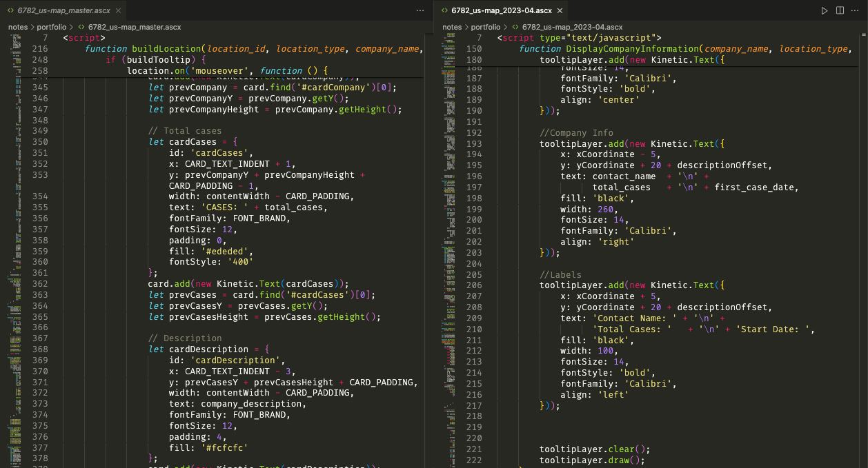
Task: Click "id: 'cardDescription'," line
Action: click(x=227, y=360)
